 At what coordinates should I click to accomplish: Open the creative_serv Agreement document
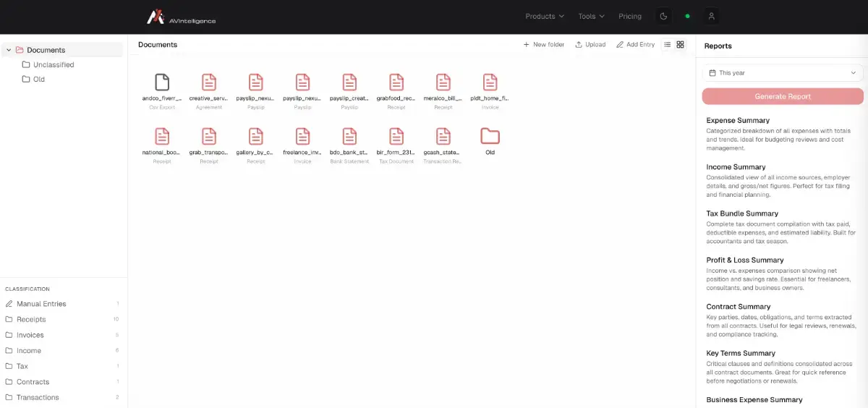point(209,90)
